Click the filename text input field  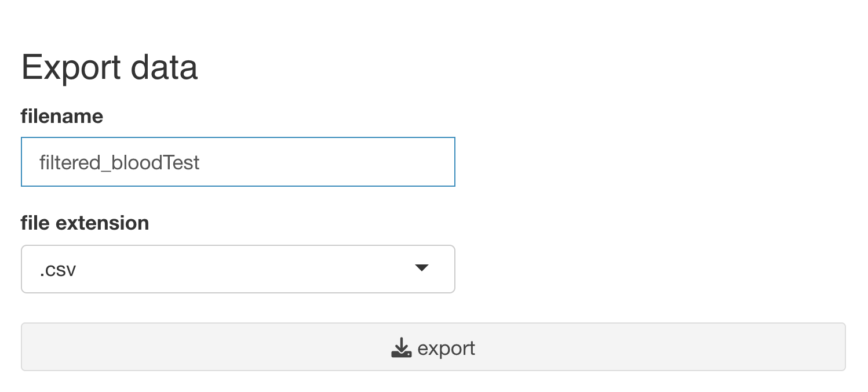pos(238,162)
